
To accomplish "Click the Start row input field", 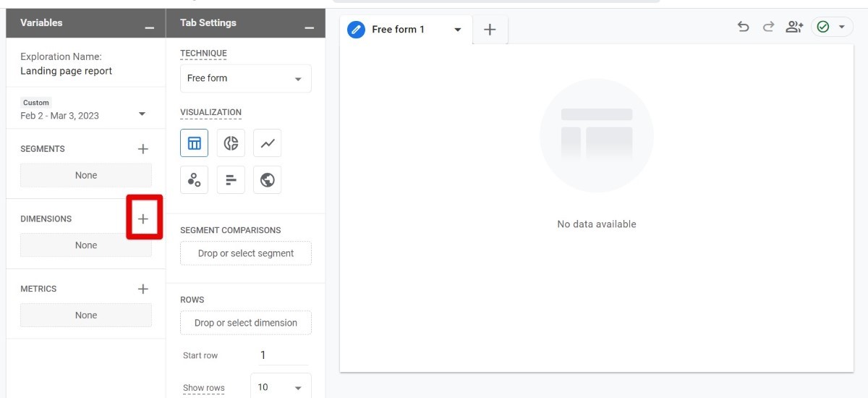I will [x=283, y=355].
